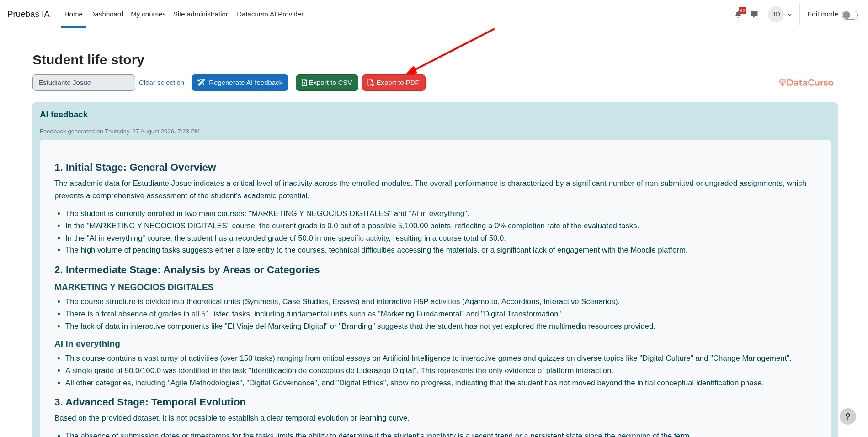This screenshot has height=437, width=868.
Task: Click the bullet mentioning 5,100.00 points
Action: coord(352,226)
